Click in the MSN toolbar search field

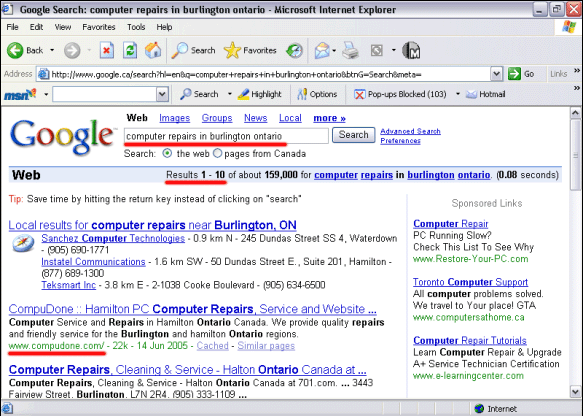[x=104, y=94]
